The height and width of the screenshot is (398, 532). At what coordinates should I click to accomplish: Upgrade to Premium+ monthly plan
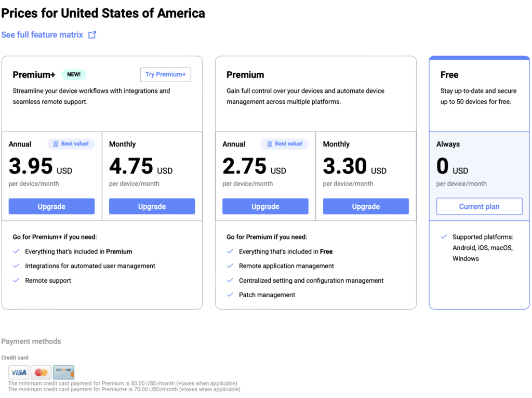152,206
